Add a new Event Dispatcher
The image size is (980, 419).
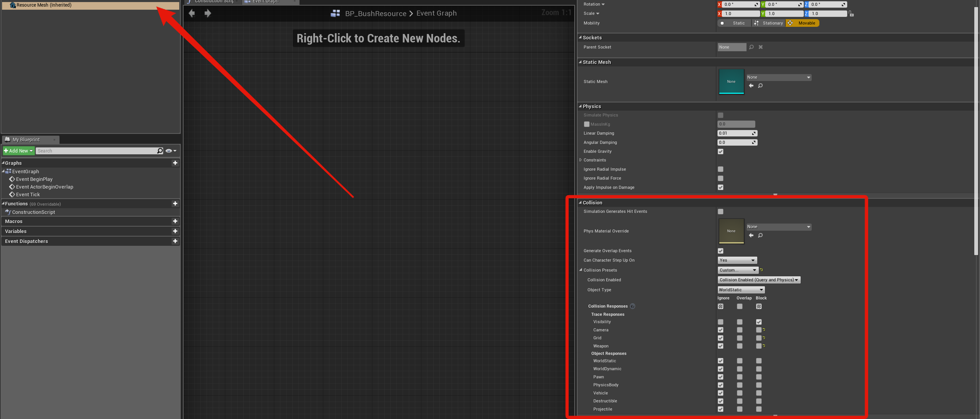175,241
